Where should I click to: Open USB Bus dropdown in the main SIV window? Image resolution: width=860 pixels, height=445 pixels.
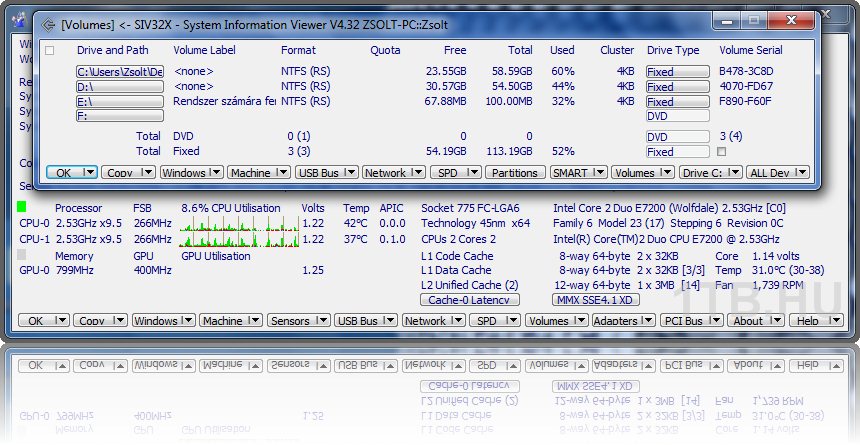click(x=366, y=320)
